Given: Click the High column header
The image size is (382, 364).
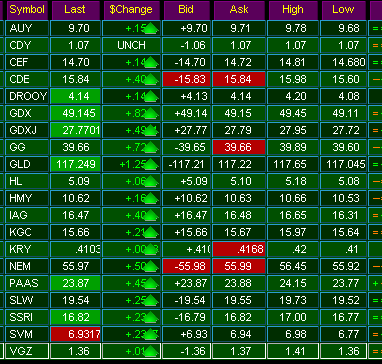Looking at the screenshot, I should [293, 10].
